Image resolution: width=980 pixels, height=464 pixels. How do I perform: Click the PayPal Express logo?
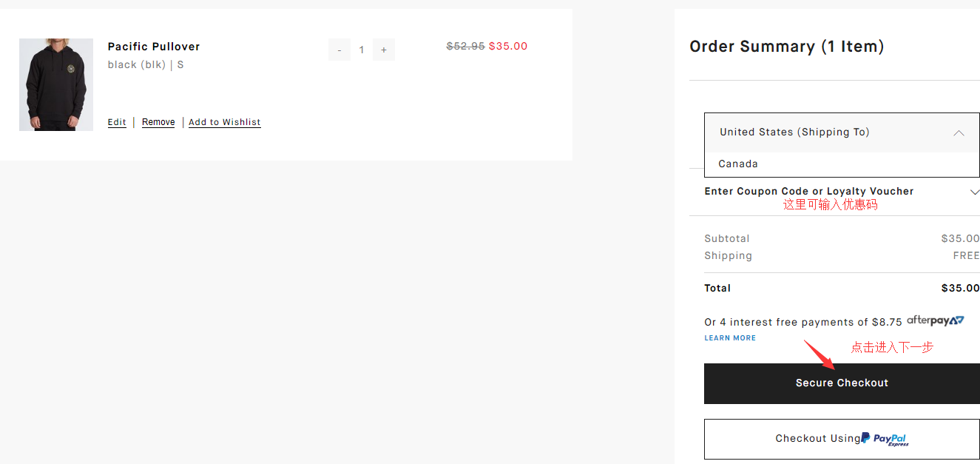coord(890,440)
